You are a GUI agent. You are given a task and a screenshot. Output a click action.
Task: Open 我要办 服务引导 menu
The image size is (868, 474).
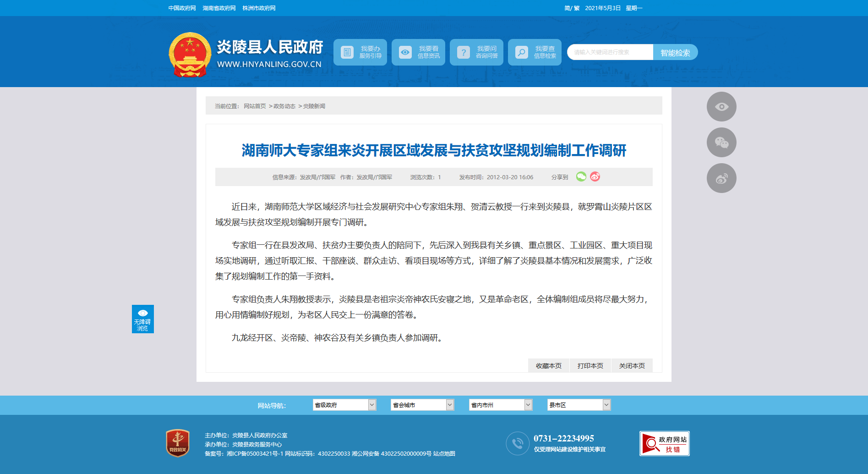(x=360, y=52)
